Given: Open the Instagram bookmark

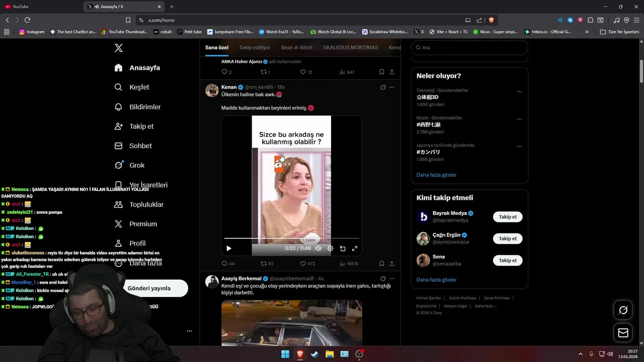Looking at the screenshot, I should click(32, 32).
